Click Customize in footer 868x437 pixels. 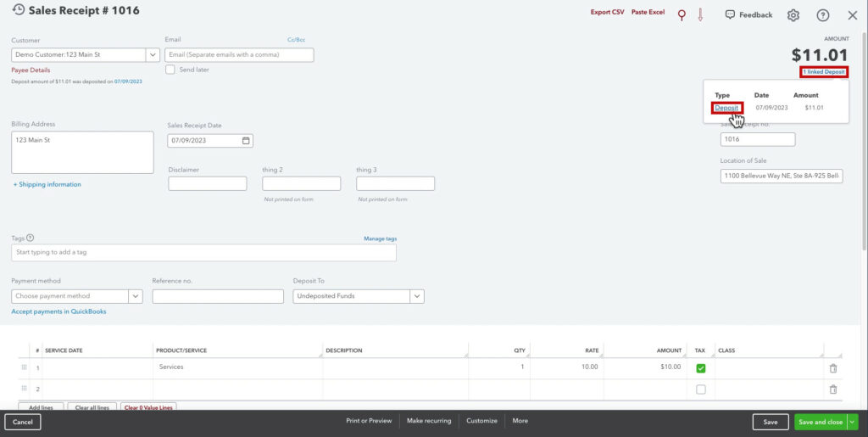[481, 421]
